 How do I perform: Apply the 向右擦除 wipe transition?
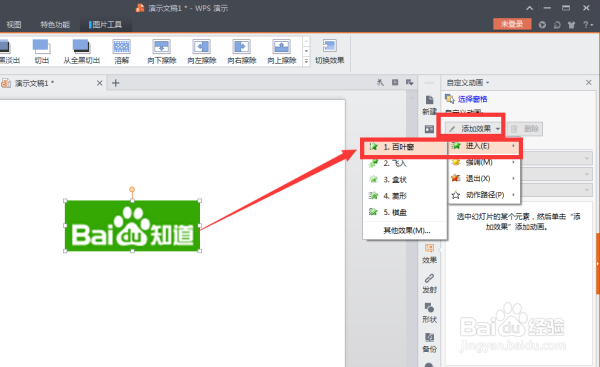[x=241, y=51]
